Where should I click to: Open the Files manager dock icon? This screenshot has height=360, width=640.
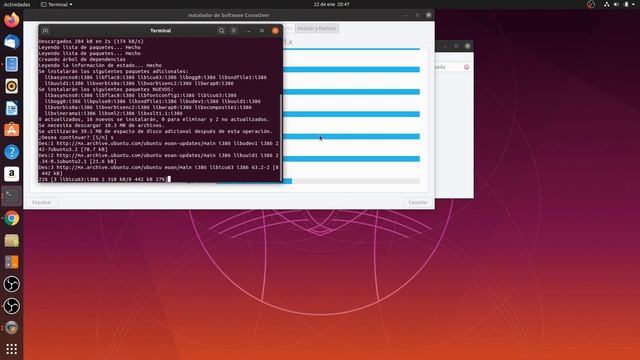point(11,64)
